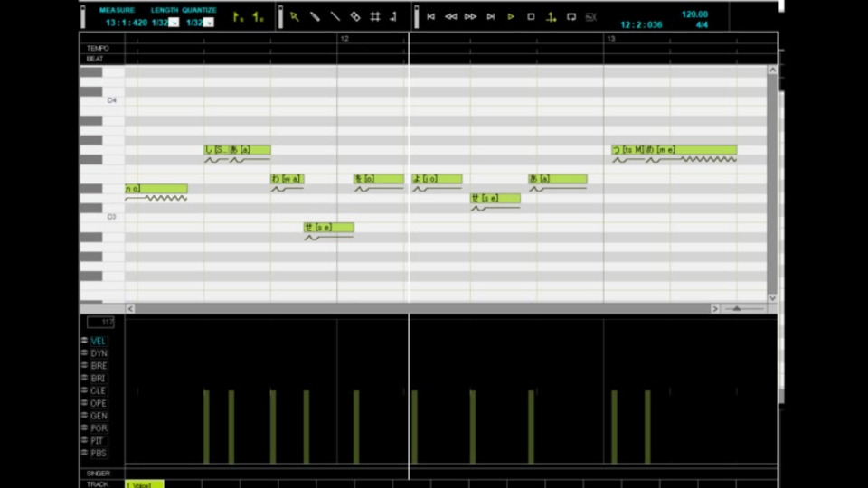Rewind the playback position
The image size is (868, 488).
click(450, 17)
